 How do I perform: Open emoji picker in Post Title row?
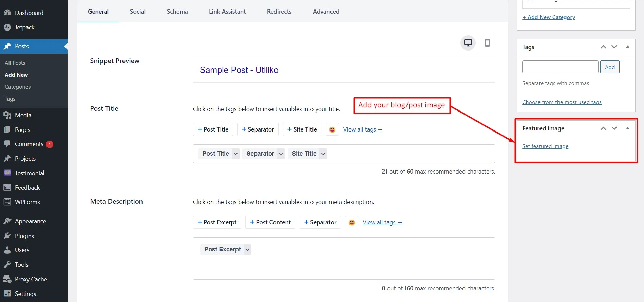tap(332, 129)
